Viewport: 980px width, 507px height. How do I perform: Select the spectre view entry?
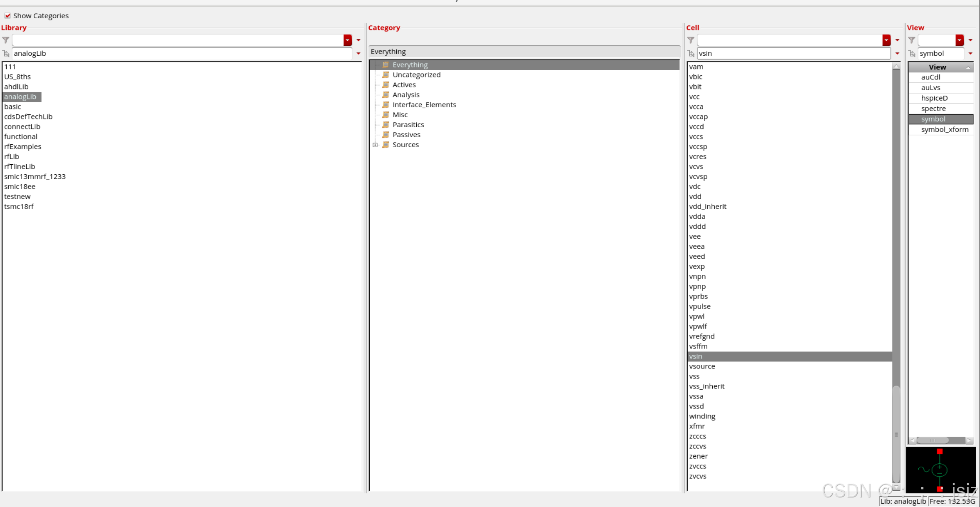tap(933, 109)
